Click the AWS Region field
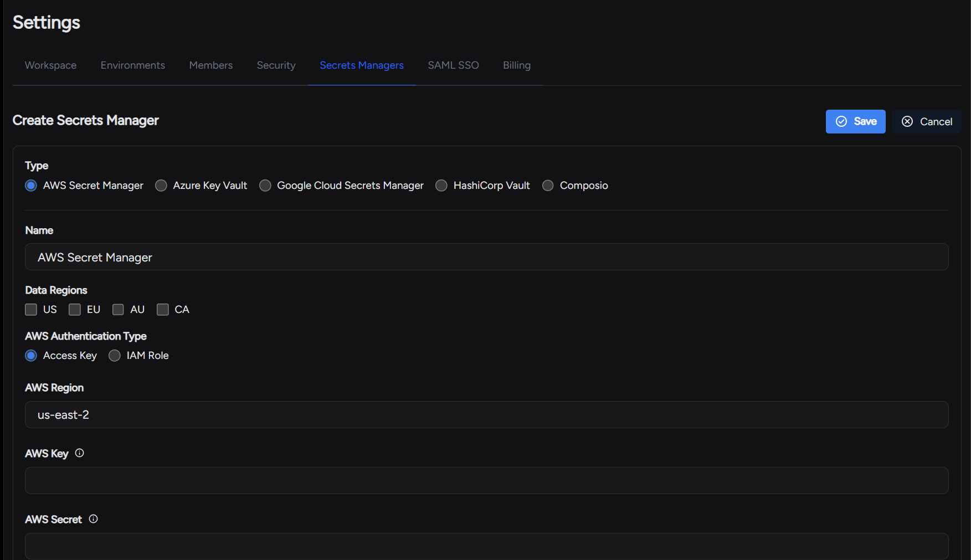The image size is (971, 560). point(487,415)
